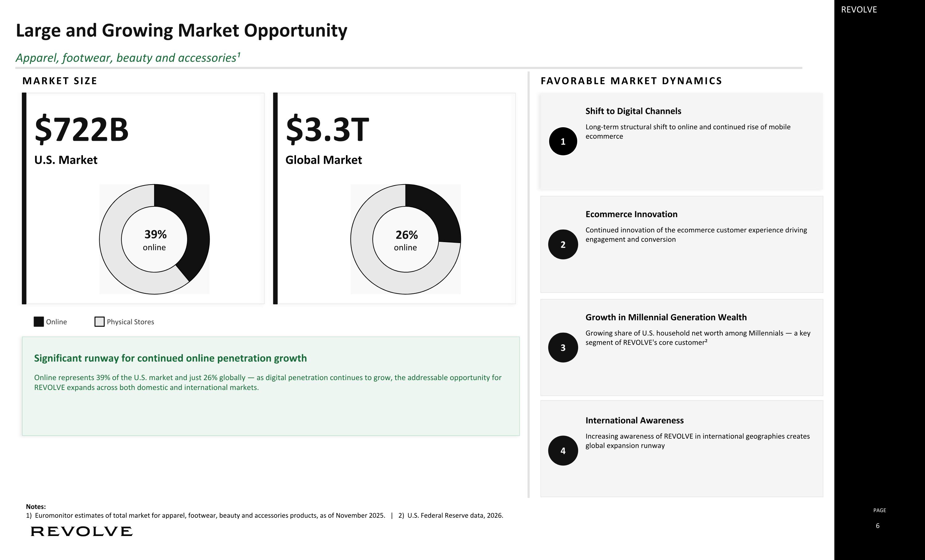Select the numbered circle 4 icon

pos(563,451)
